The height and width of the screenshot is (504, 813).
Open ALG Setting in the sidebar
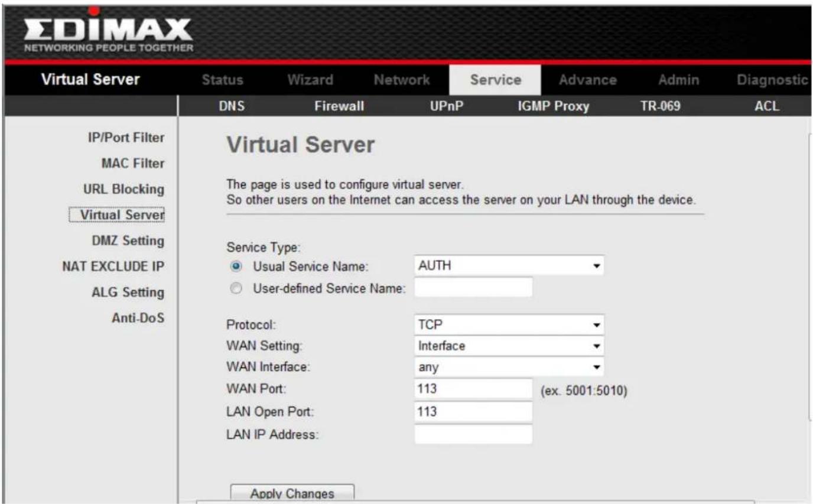point(128,292)
